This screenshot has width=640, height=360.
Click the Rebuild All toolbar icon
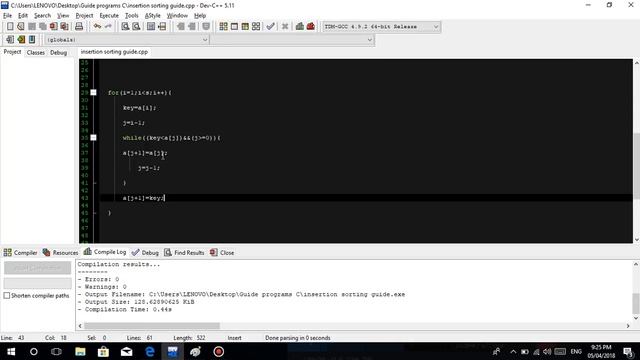click(256, 27)
